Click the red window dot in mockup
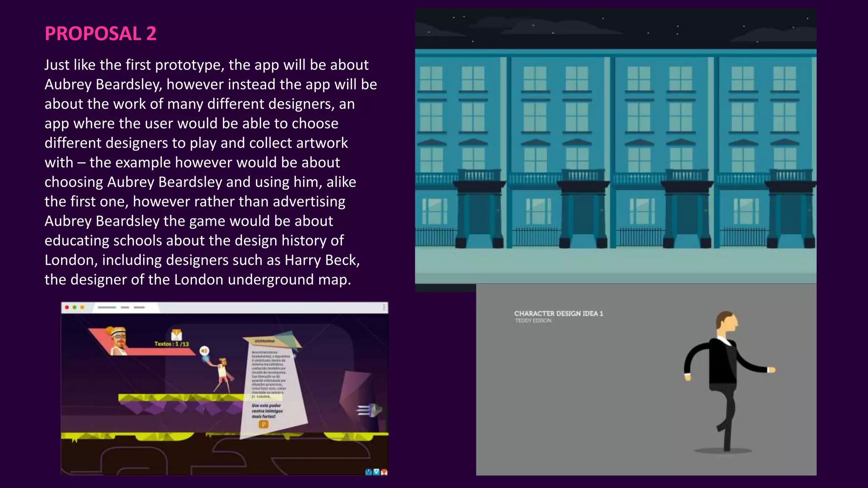Image resolution: width=868 pixels, height=488 pixels. pyautogui.click(x=67, y=307)
